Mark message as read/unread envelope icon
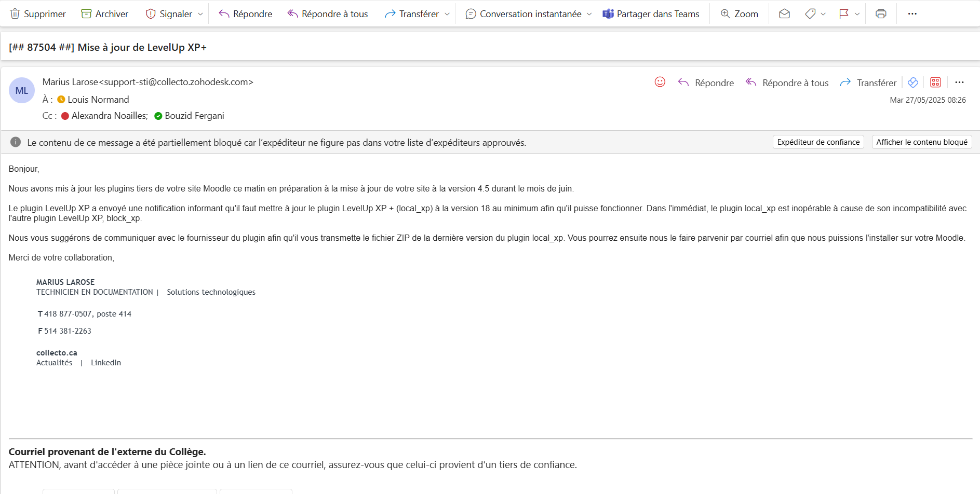Screen dimensions: 980x494 [784, 14]
